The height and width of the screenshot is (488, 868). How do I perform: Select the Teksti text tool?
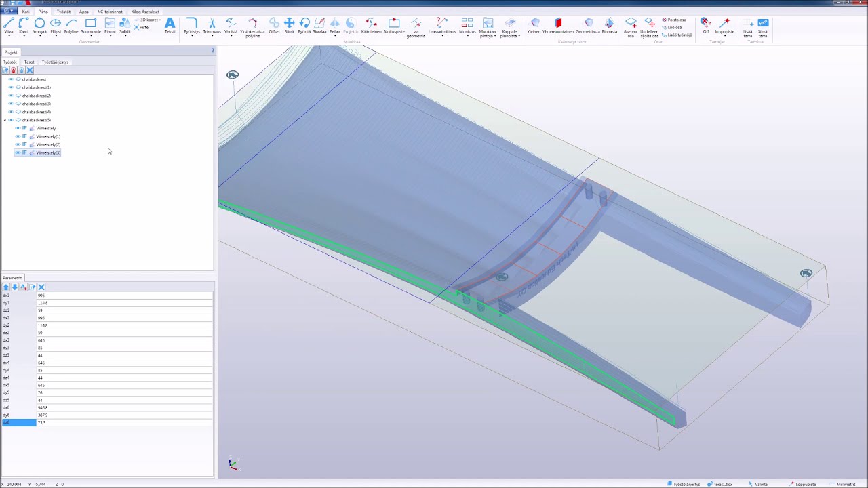[170, 26]
